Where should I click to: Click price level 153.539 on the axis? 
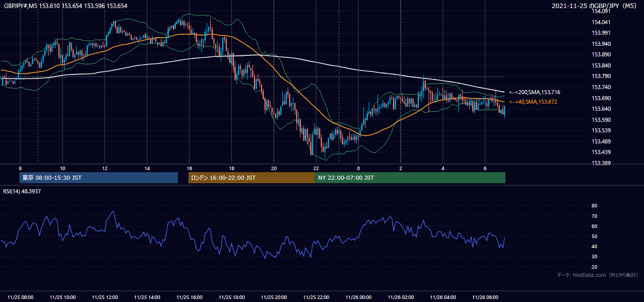601,130
